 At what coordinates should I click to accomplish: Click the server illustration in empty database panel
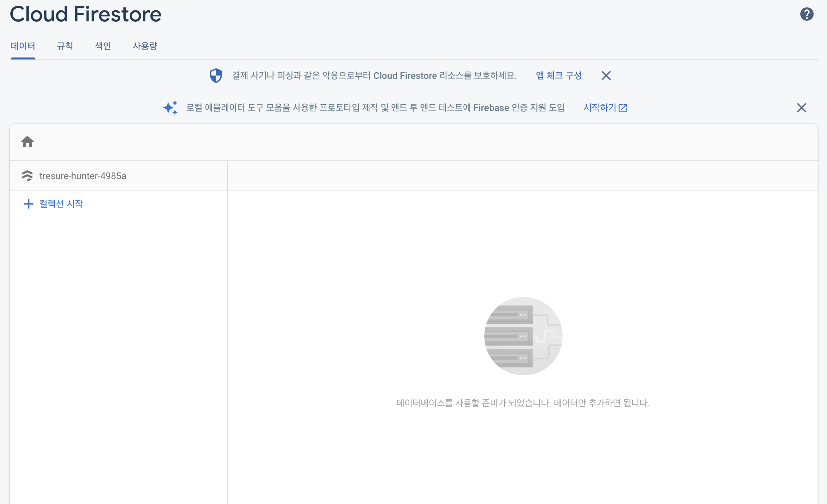point(523,336)
